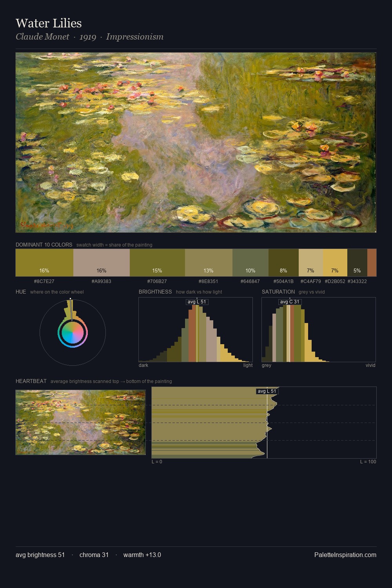This screenshot has height=588, width=392.
Task: Select the unlabeled rust swatch at palette end
Action: click(x=372, y=263)
